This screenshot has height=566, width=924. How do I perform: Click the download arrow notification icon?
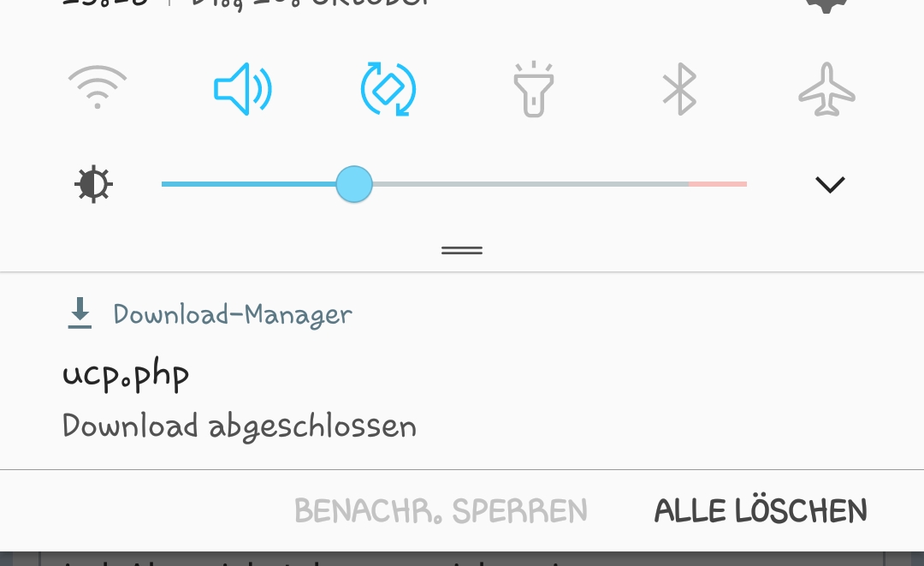tap(80, 313)
